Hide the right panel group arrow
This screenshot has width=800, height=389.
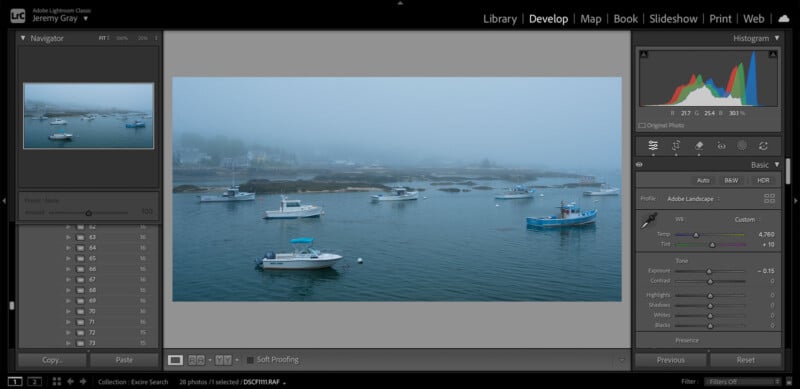(796, 201)
